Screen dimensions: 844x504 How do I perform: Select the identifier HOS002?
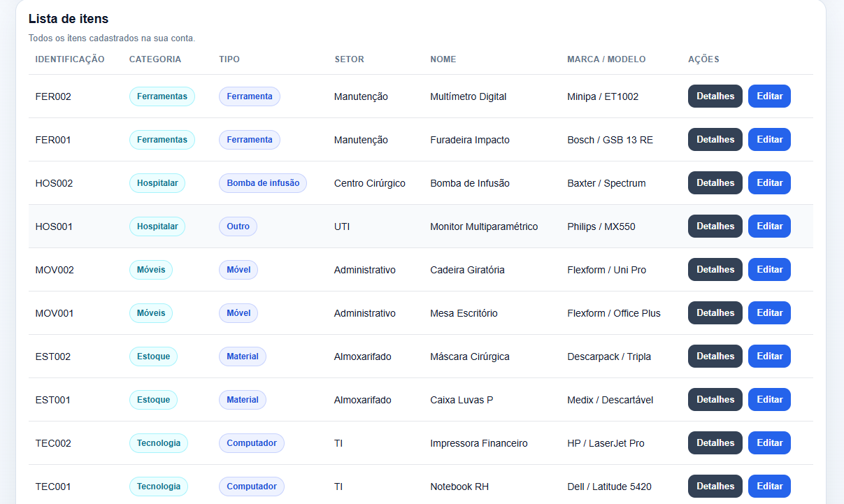[x=54, y=183]
